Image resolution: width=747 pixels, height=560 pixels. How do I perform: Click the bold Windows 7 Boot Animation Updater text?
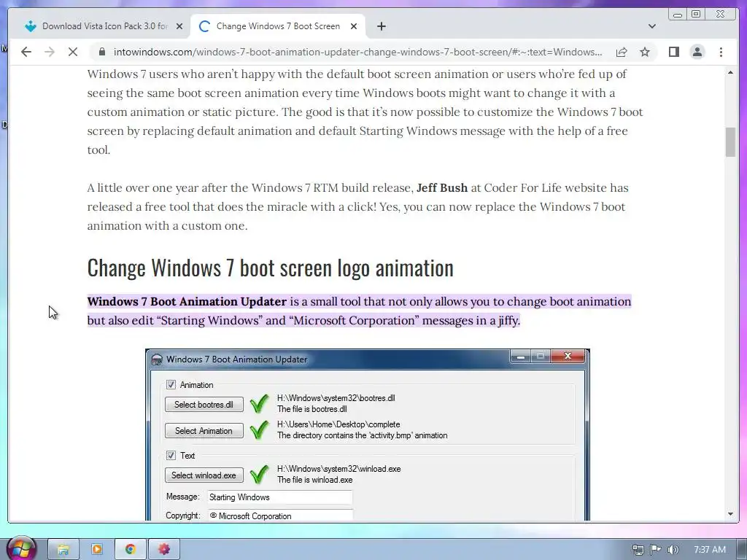pos(187,301)
